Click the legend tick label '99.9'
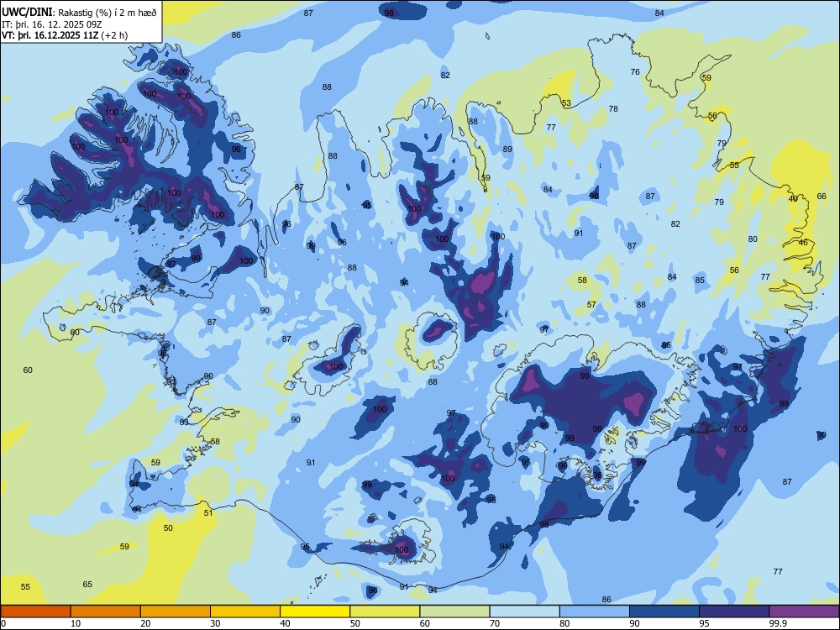The height and width of the screenshot is (630, 840). 777,623
